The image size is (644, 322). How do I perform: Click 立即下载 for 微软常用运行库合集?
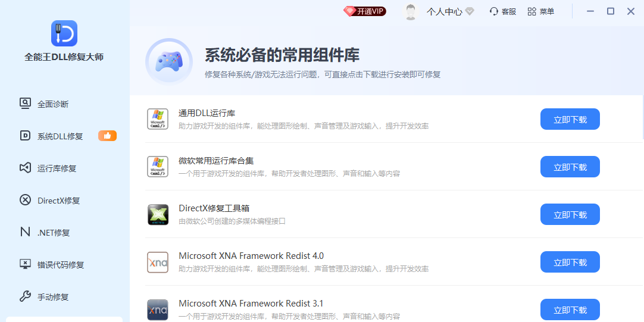(x=570, y=167)
